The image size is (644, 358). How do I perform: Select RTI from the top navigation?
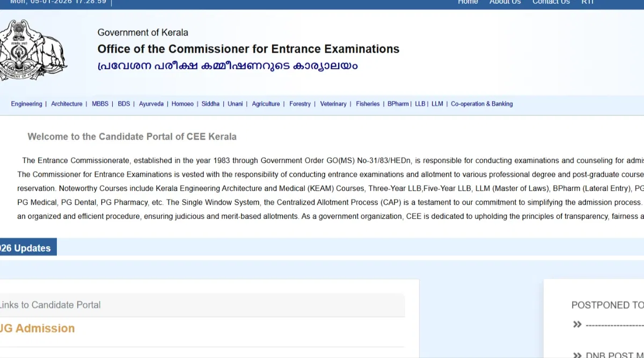587,2
